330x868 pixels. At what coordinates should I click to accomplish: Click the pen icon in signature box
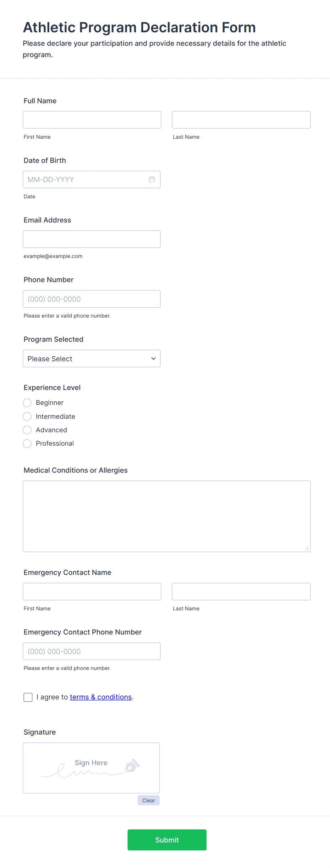coord(132,766)
